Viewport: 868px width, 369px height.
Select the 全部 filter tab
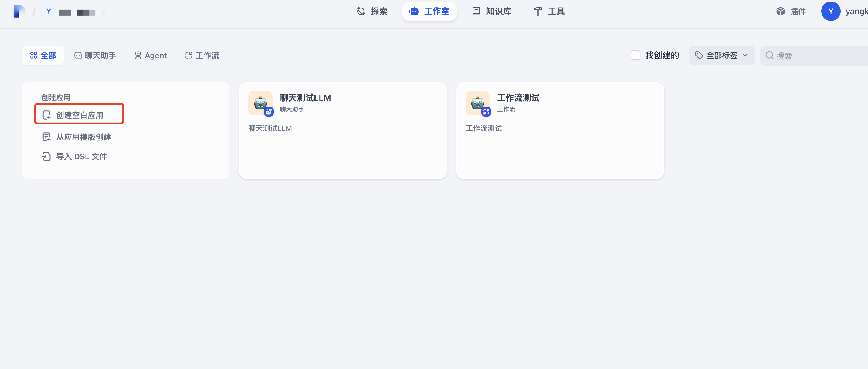pyautogui.click(x=43, y=55)
